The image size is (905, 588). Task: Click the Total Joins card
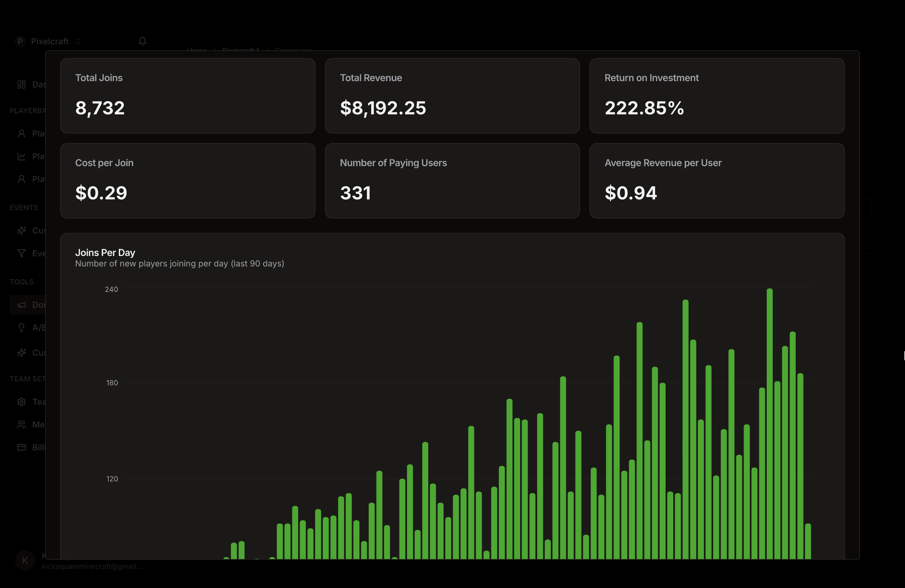(x=187, y=96)
